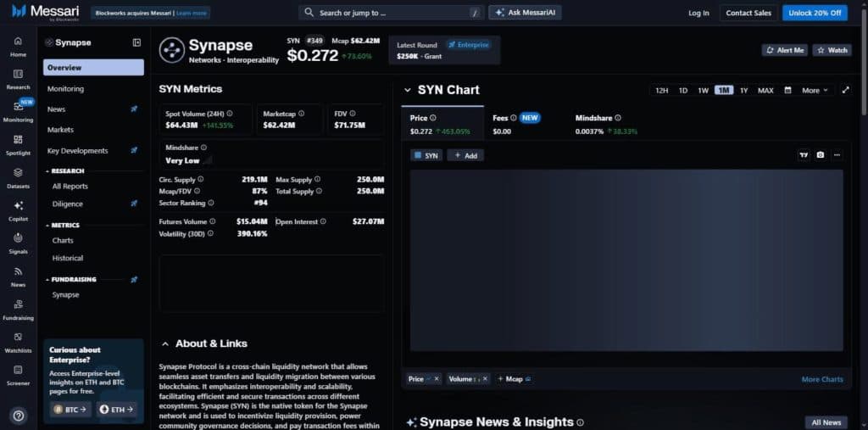Click the fullscreen expand chart icon
The height and width of the screenshot is (430, 868).
(x=845, y=90)
